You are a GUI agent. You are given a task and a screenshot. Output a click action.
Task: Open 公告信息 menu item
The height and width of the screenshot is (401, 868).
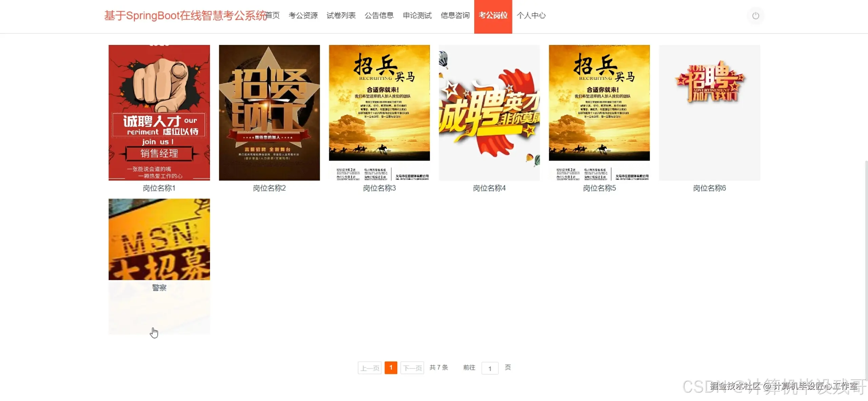point(379,16)
